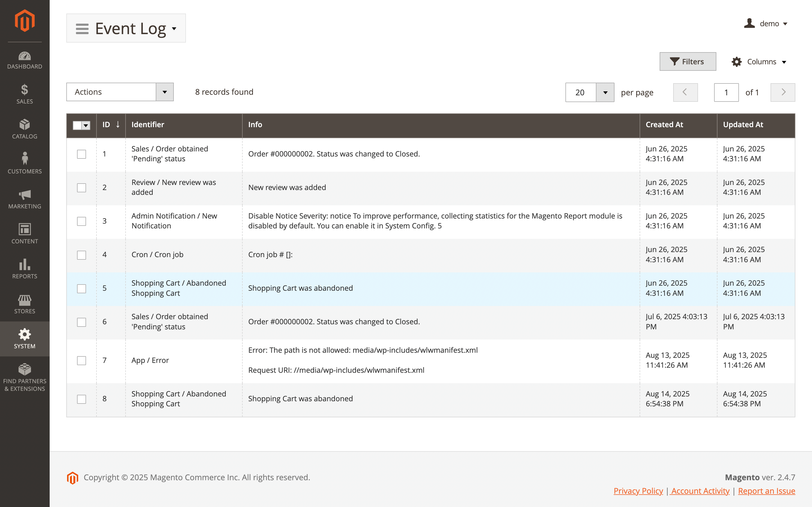
Task: Select the Sales icon in sidebar
Action: (25, 94)
